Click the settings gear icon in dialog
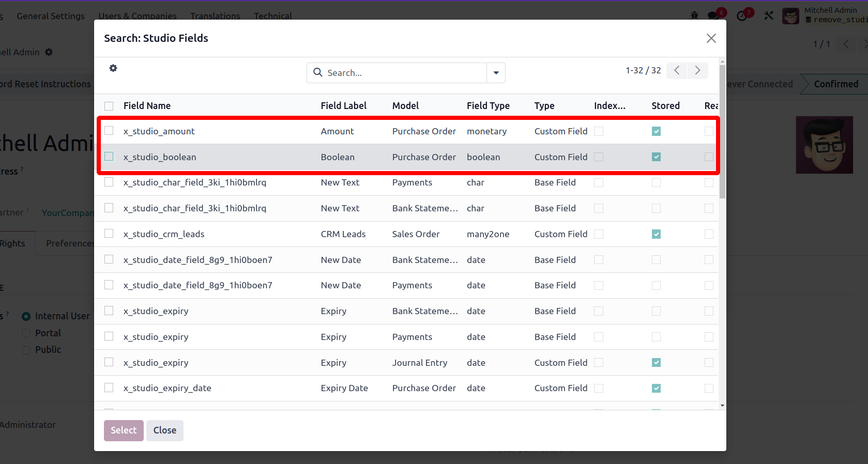868x464 pixels. click(113, 68)
